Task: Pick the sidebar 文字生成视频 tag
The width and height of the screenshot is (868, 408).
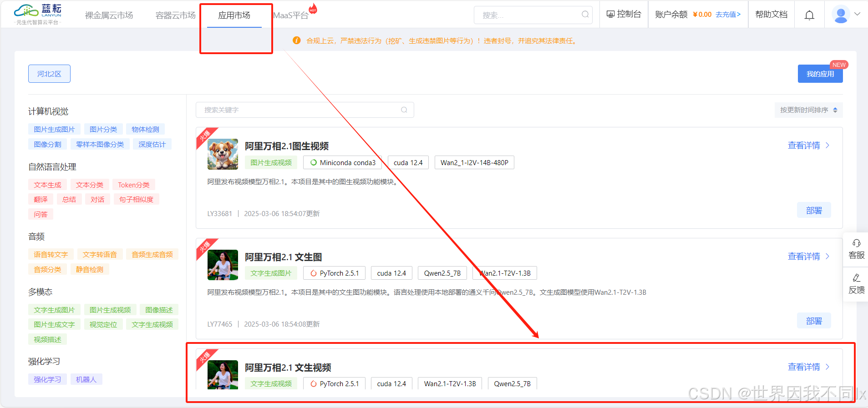Action: coord(152,324)
